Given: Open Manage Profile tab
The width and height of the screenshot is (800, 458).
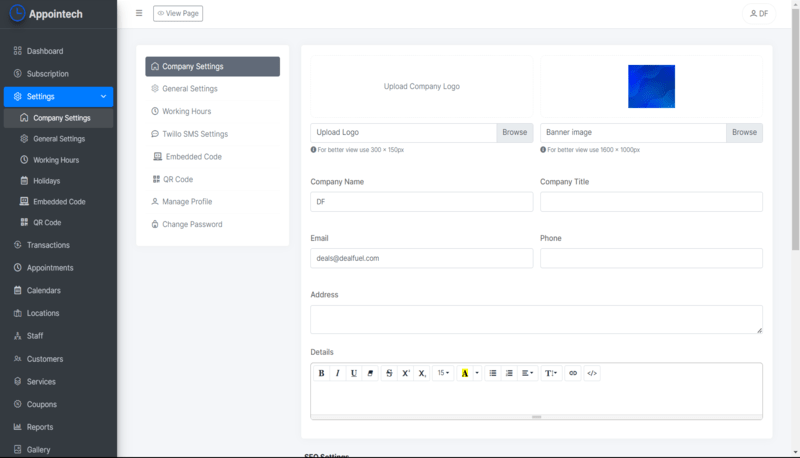Looking at the screenshot, I should [212, 201].
